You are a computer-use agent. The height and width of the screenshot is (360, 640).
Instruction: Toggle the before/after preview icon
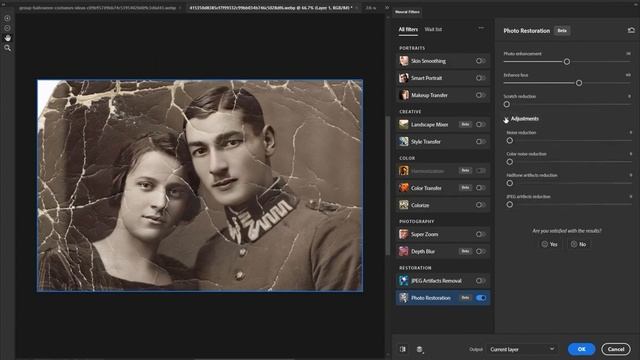(x=403, y=349)
